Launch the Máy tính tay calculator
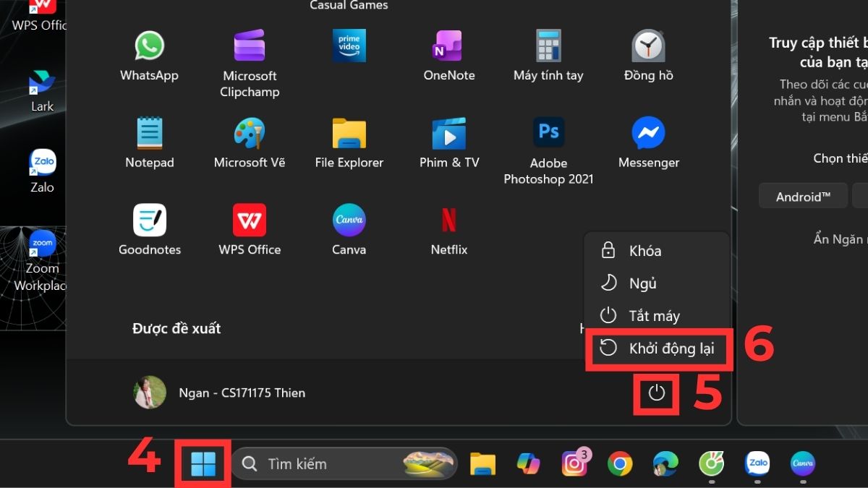The height and width of the screenshot is (488, 868). (548, 56)
